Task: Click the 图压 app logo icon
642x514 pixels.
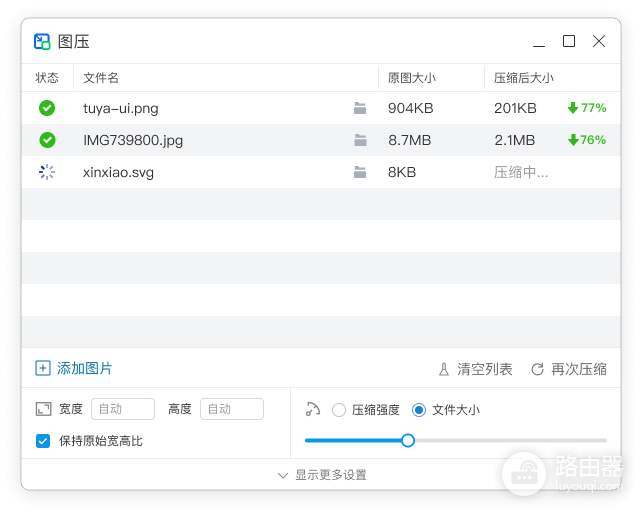Action: click(x=42, y=41)
